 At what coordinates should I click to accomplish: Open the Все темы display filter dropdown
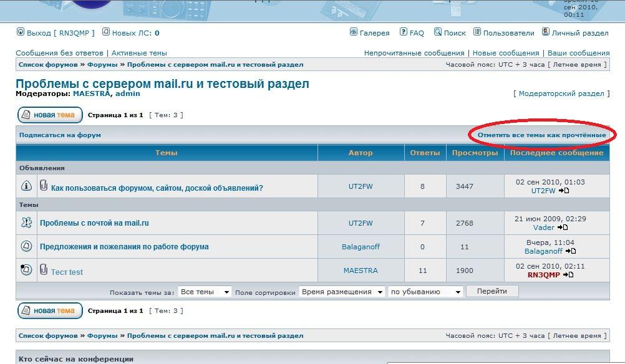pos(205,292)
